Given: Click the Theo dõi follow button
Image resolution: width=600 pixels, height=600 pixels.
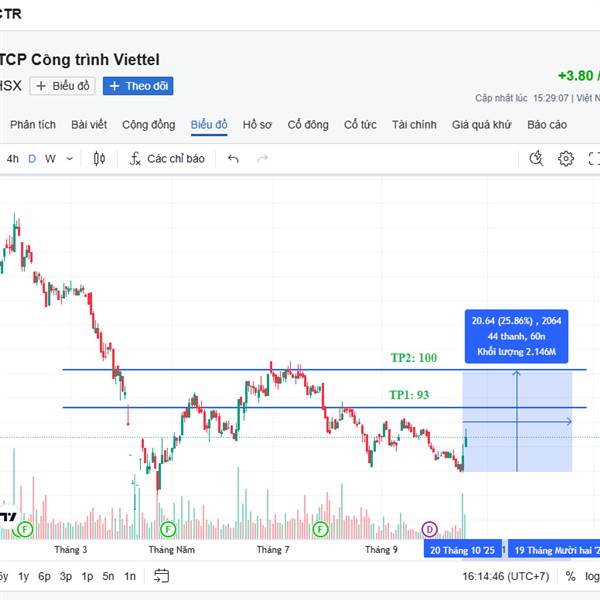Looking at the screenshot, I should point(138,86).
